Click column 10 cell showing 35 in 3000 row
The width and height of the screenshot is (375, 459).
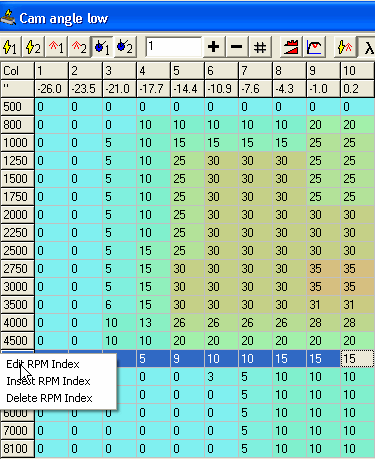(357, 287)
